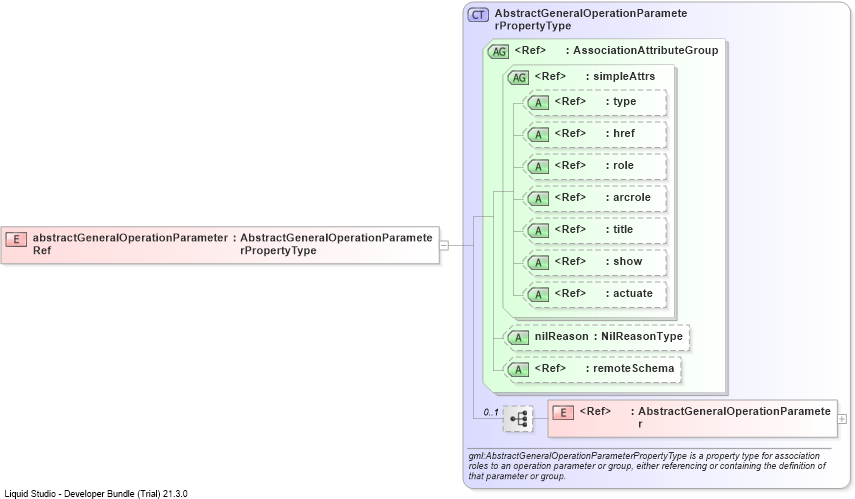
Task: Select the ': role' attribute label
Action: 619,165
